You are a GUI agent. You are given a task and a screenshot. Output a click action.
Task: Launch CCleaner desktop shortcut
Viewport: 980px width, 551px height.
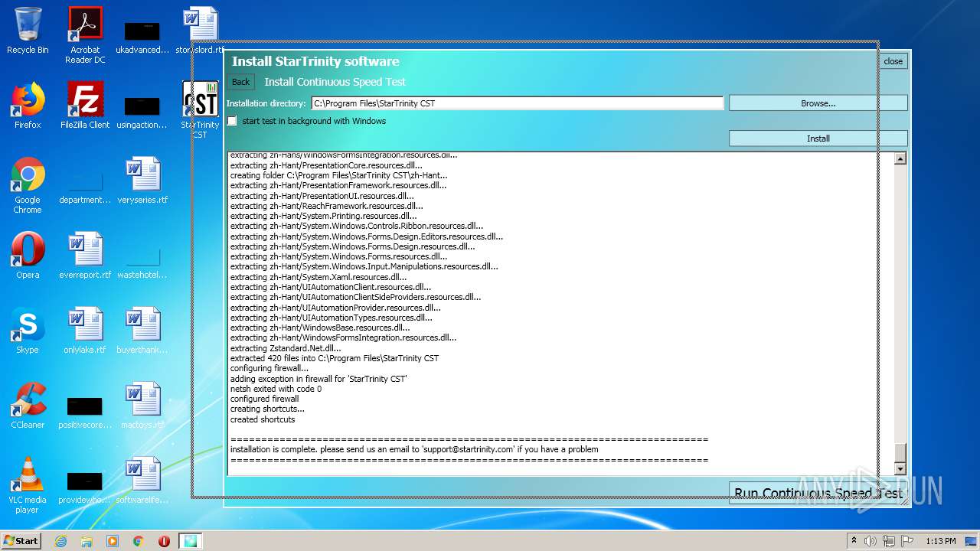pos(28,406)
